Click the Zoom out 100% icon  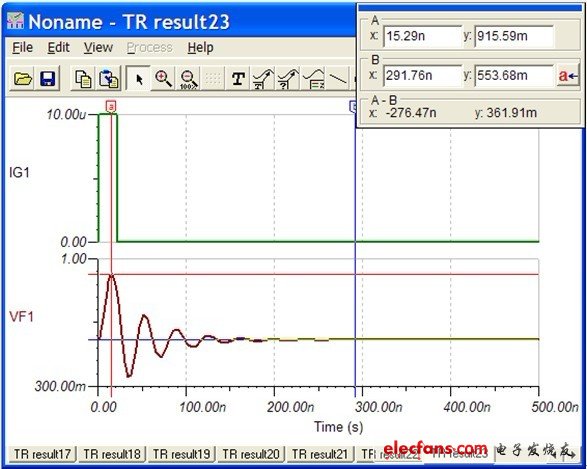point(188,79)
